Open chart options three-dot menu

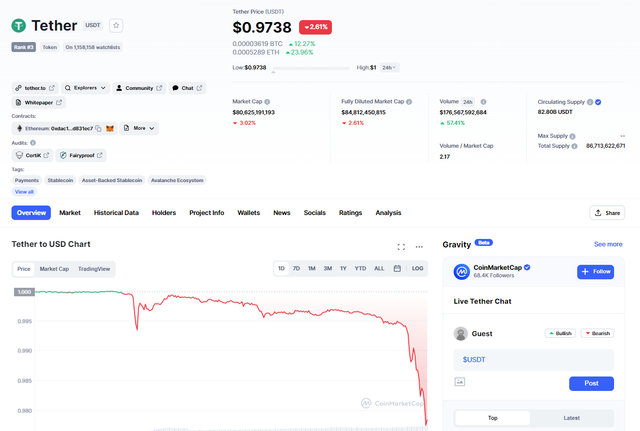point(419,247)
